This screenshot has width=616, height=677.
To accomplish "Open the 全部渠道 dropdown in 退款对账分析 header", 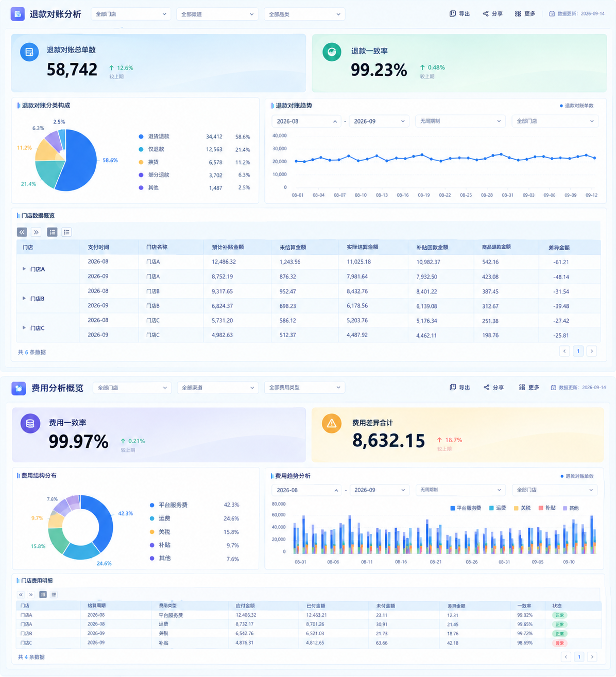I will (217, 14).
